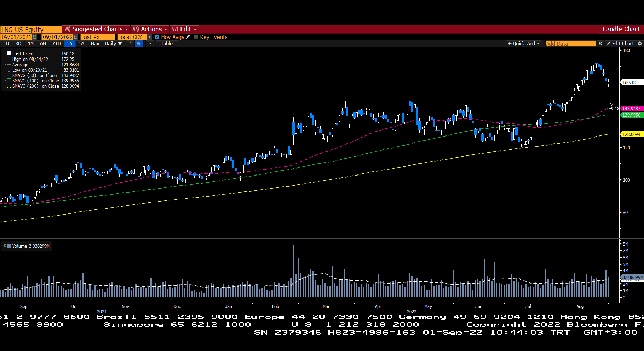Open the Edit dropdown menu
The width and height of the screenshot is (644, 351).
(184, 29)
